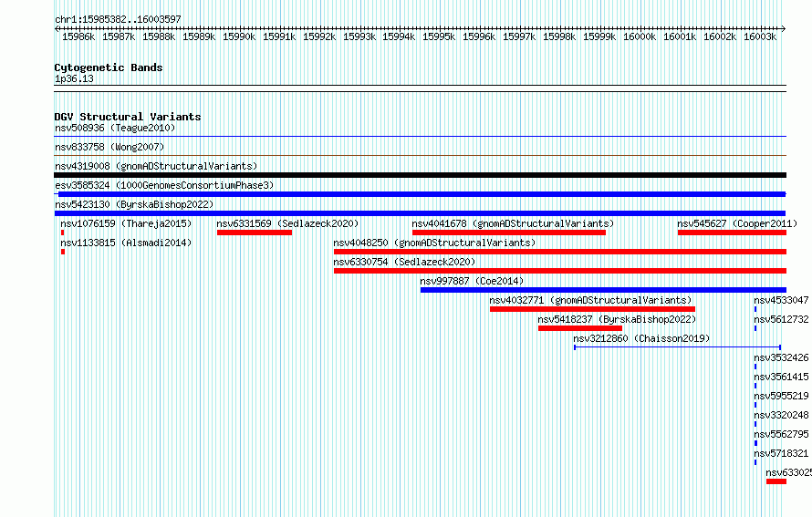Click the nsv508936 (Teague2010) variant label
The width and height of the screenshot is (812, 517).
(x=115, y=128)
